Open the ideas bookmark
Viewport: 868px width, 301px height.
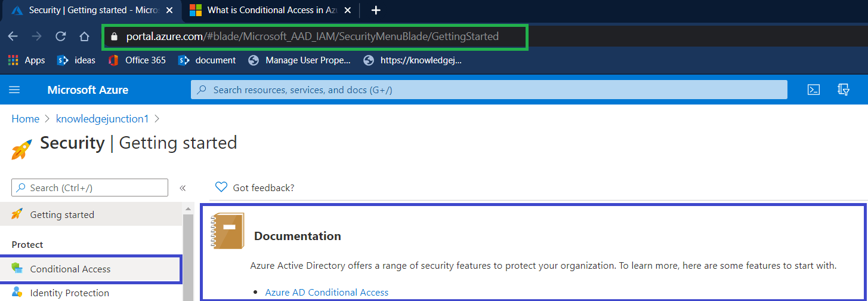pyautogui.click(x=76, y=60)
